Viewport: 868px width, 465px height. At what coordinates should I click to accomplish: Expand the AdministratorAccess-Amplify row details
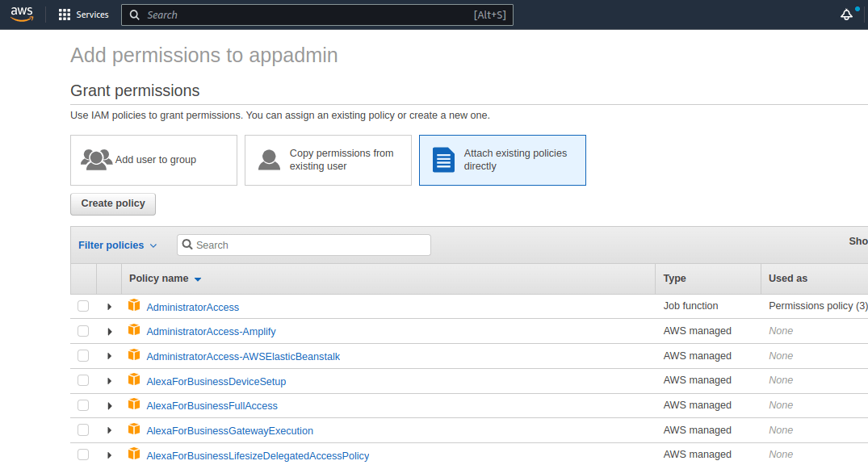(x=109, y=332)
